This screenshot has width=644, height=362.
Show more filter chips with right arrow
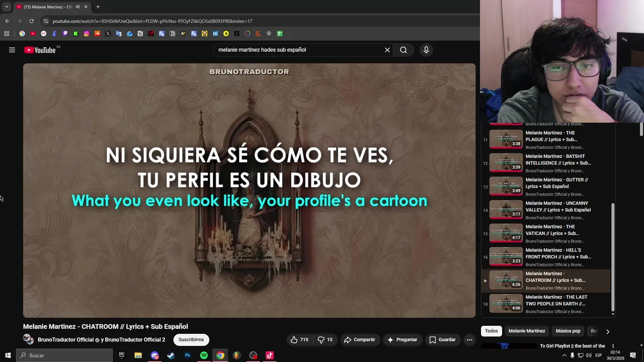click(x=607, y=331)
